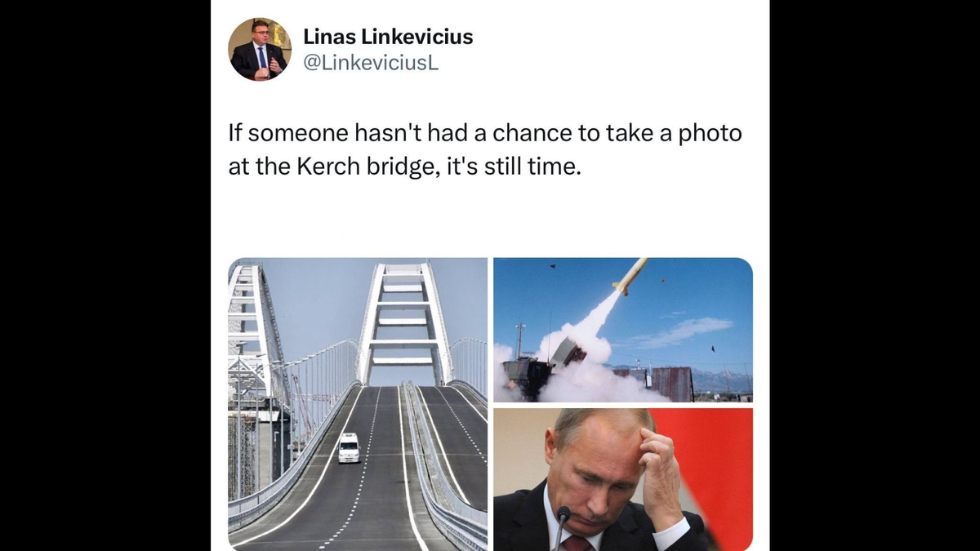This screenshot has height=551, width=980.
Task: Click the red tie in the bottom photo
Action: [579, 543]
